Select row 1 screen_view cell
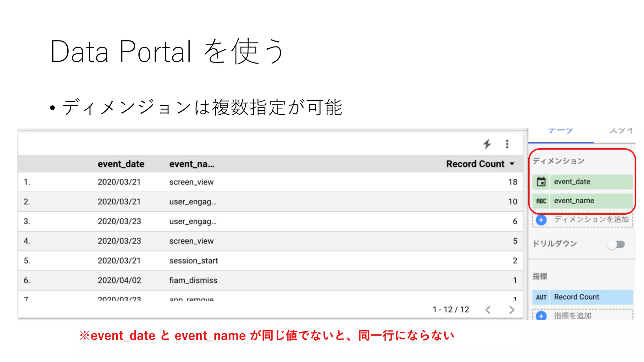 click(191, 182)
